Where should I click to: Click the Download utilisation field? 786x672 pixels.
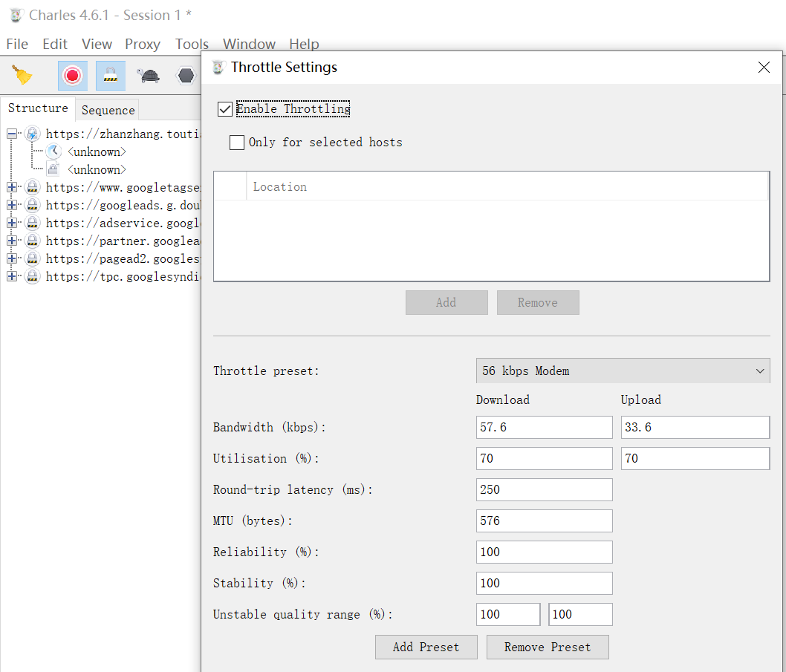coord(544,459)
